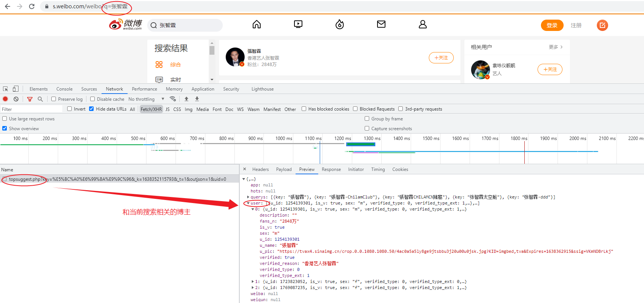The height and width of the screenshot is (303, 644).
Task: Follow 張智霖 with +关注 button
Action: click(x=441, y=58)
